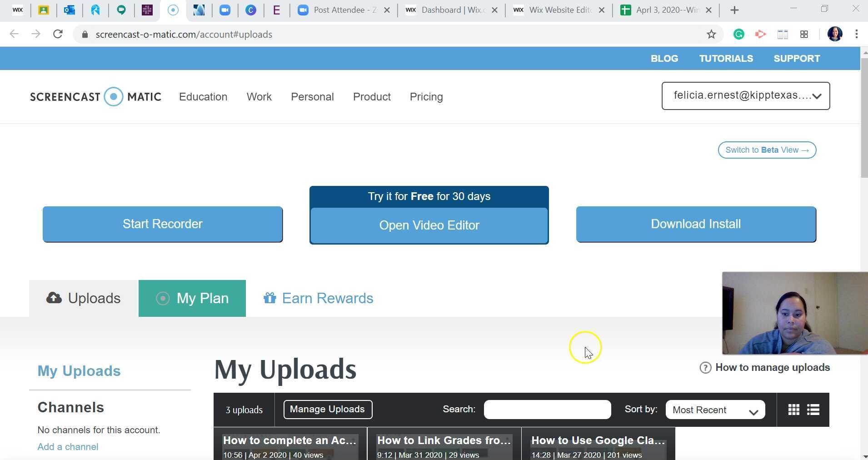Bookmark this page via the star icon

(x=711, y=34)
